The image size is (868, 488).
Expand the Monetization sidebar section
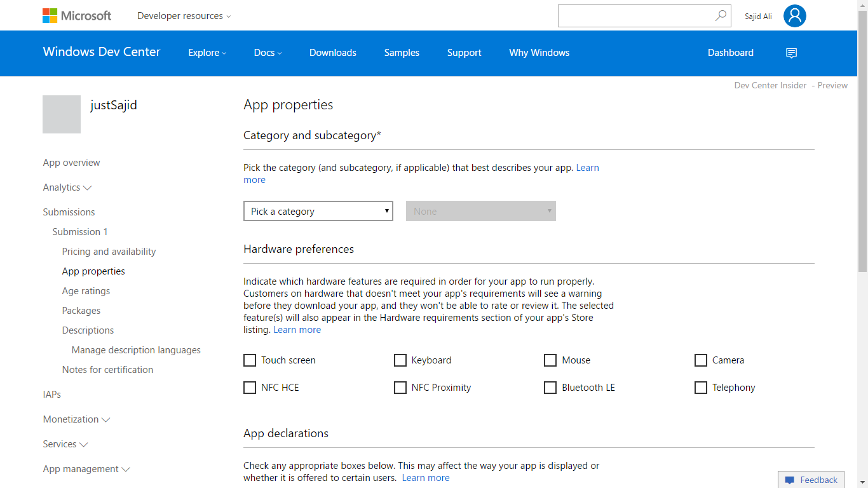point(76,419)
